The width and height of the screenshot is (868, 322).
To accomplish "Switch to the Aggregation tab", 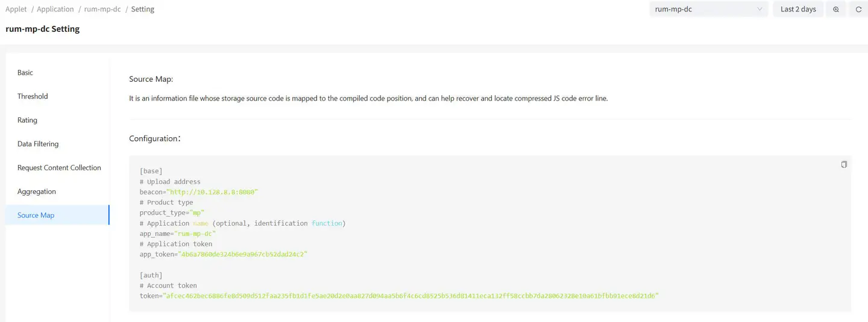I will (x=36, y=191).
